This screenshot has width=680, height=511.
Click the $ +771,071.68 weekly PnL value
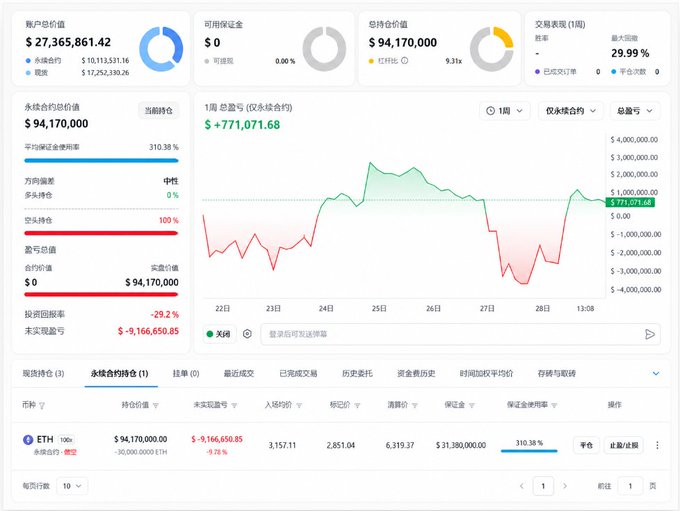(x=242, y=125)
